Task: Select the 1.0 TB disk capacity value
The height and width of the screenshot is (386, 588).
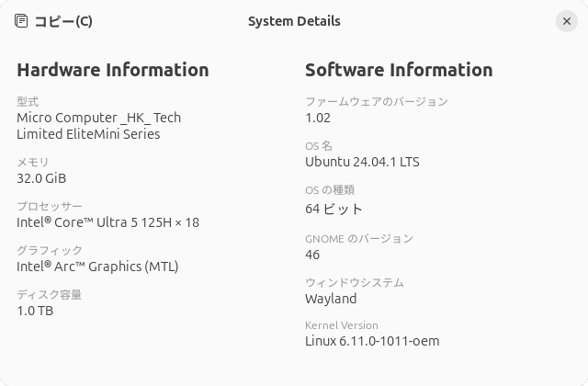Action: pos(35,311)
